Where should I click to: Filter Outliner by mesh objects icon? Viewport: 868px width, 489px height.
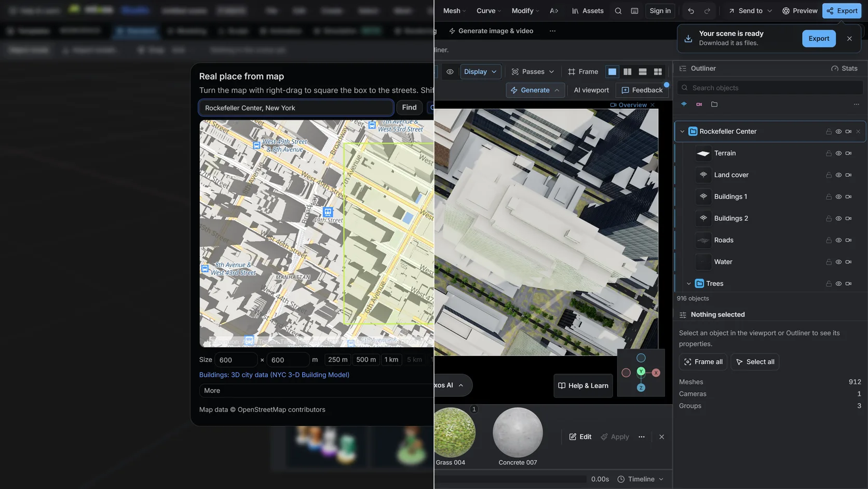point(684,104)
